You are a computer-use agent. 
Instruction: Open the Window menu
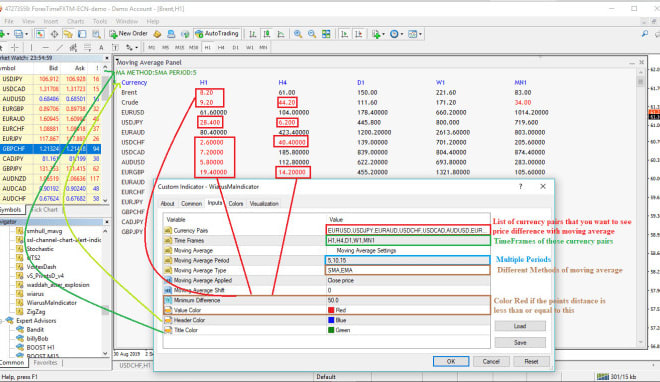click(127, 21)
